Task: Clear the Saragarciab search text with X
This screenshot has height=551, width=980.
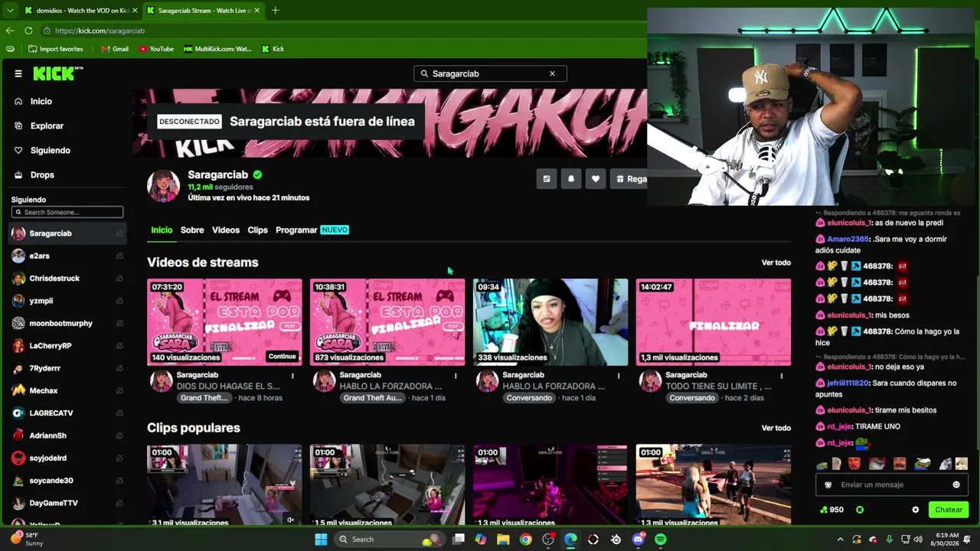Action: (552, 73)
